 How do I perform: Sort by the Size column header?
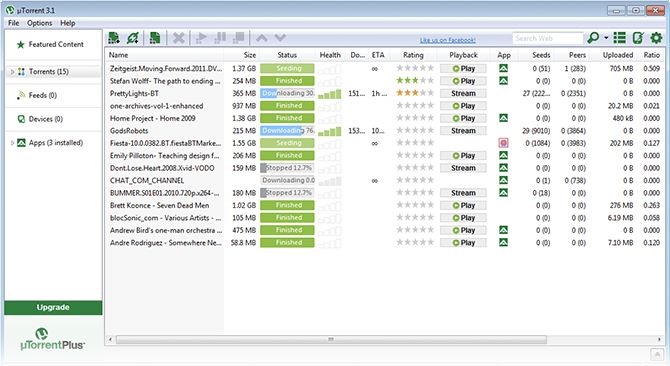[x=241, y=55]
